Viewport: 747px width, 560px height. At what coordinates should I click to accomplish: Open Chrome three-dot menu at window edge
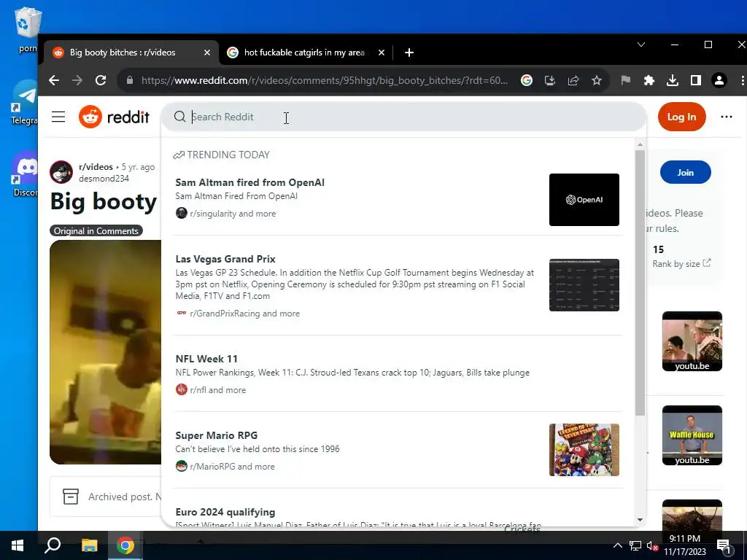[x=742, y=80]
